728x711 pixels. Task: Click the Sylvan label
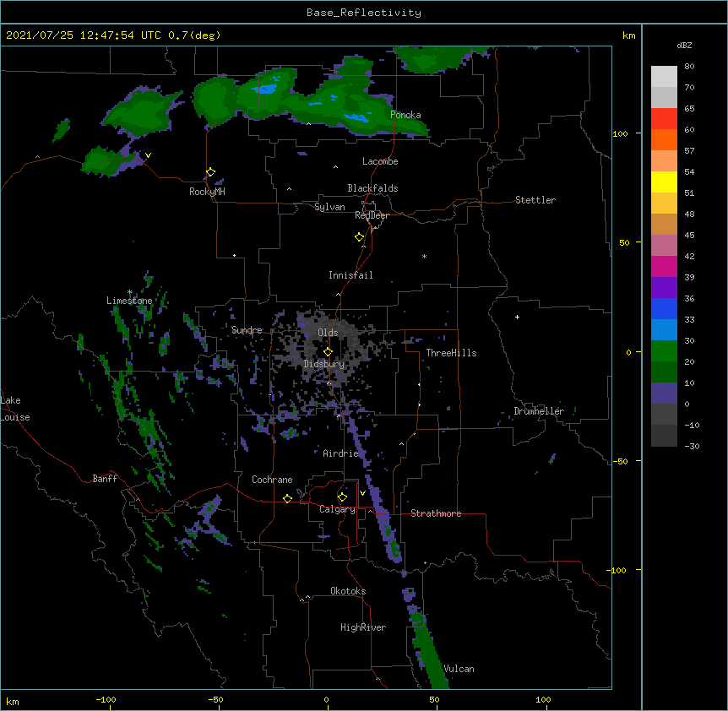pos(329,207)
